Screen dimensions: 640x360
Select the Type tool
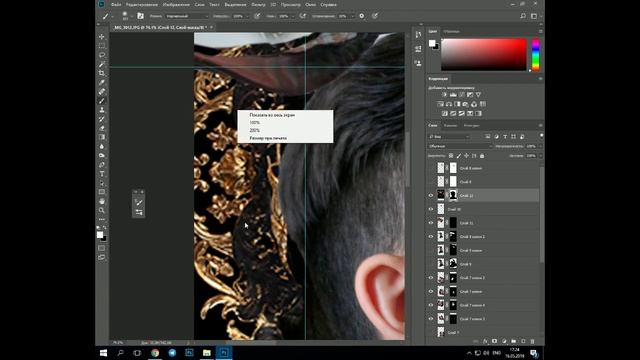tap(102, 174)
